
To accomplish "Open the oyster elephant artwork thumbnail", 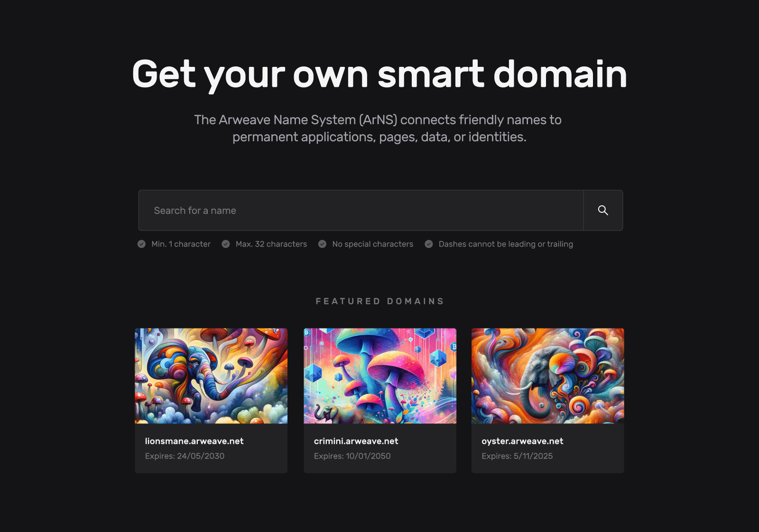I will 548,376.
